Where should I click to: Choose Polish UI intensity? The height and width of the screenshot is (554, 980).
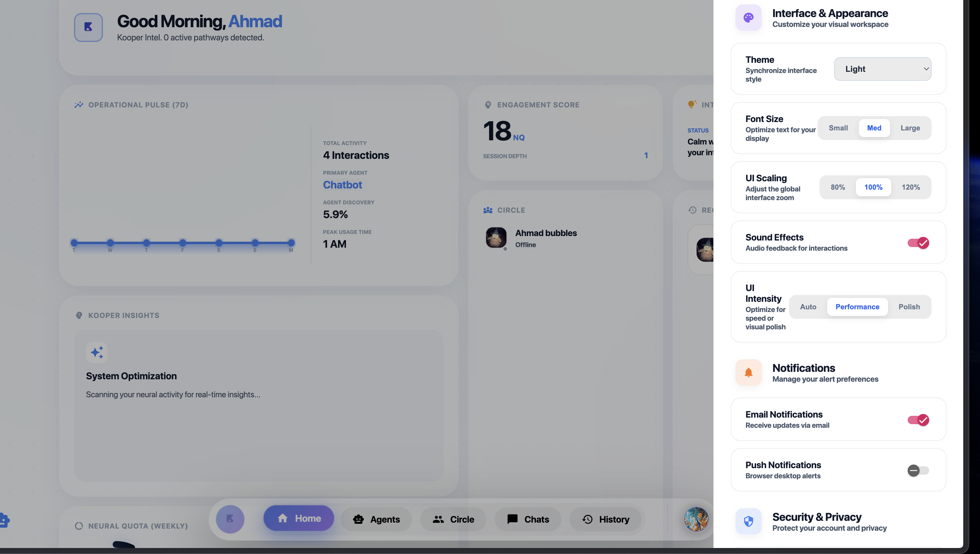click(909, 307)
